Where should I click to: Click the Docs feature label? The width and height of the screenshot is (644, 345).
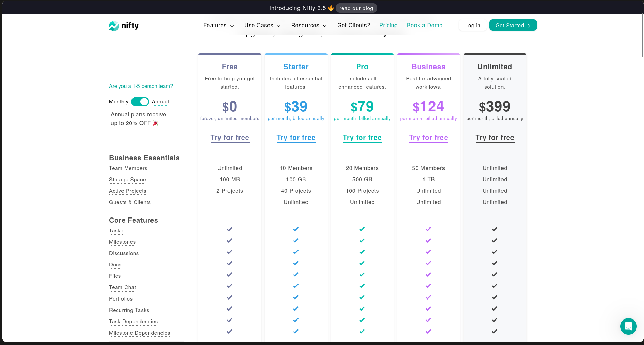pos(115,265)
